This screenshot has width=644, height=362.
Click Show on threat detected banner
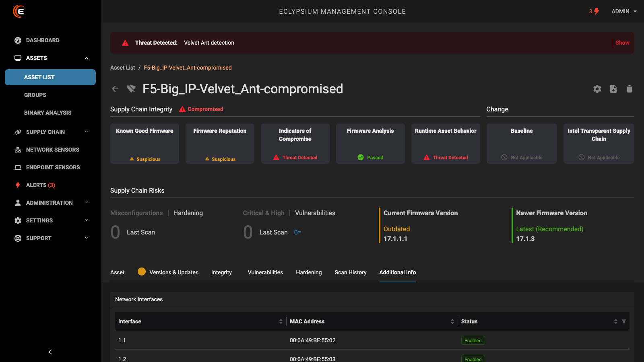(x=622, y=43)
